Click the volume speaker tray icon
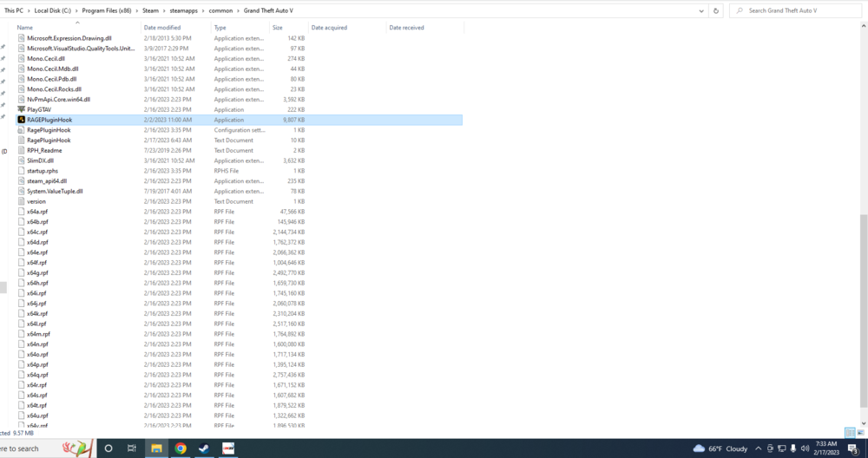Screen dimensions: 868x458 click(x=805, y=448)
